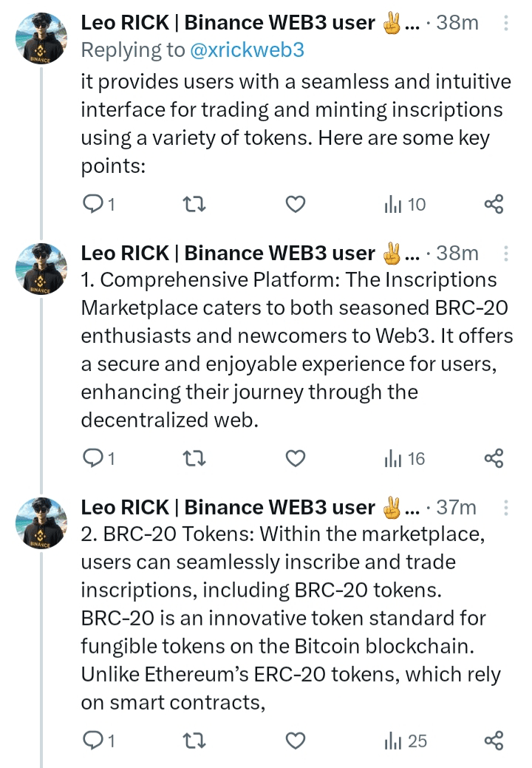532x768 pixels.
Task: Open more options on 'Comprehensive Platform' tweet
Action: [506, 254]
